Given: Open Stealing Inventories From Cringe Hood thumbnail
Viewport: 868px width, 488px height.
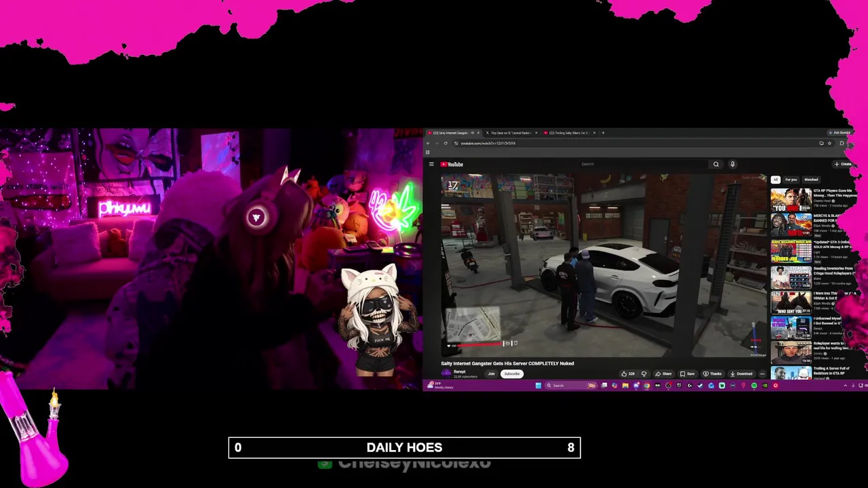Looking at the screenshot, I should pos(791,277).
